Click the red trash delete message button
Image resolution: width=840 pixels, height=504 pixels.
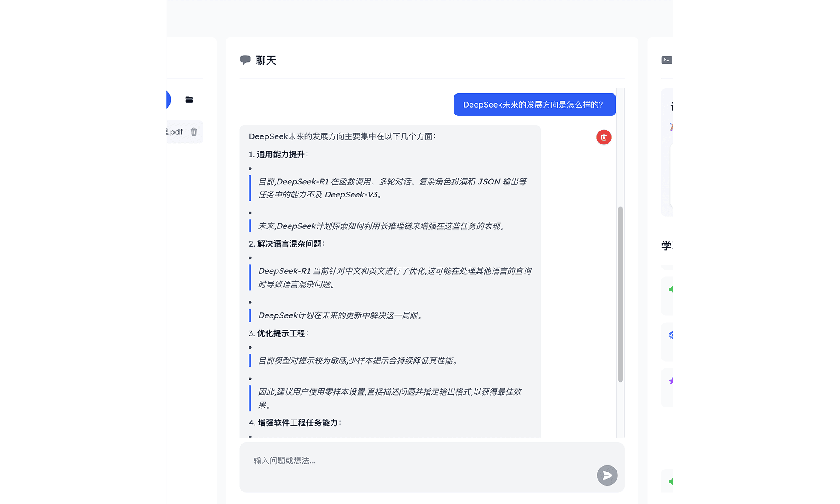[x=604, y=137]
